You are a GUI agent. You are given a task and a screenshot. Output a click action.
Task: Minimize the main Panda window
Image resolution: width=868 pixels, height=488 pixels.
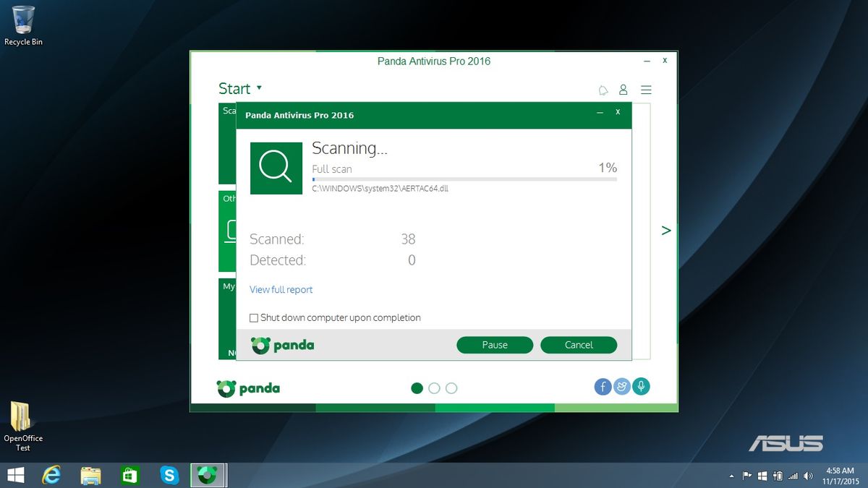[647, 61]
